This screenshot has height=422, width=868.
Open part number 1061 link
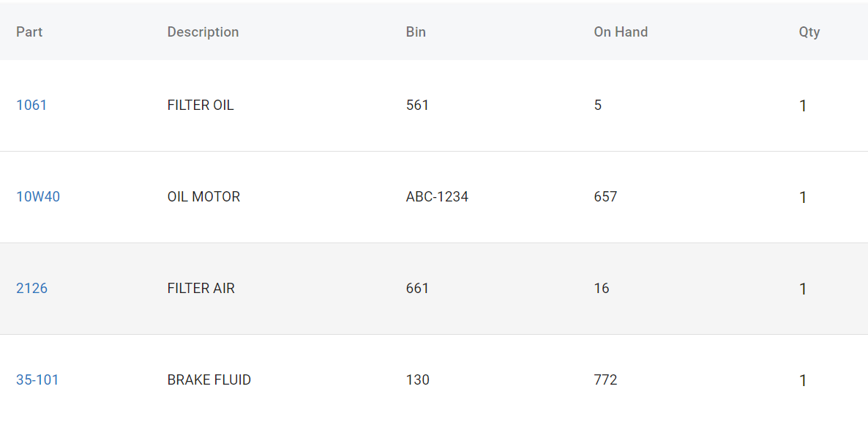point(31,105)
